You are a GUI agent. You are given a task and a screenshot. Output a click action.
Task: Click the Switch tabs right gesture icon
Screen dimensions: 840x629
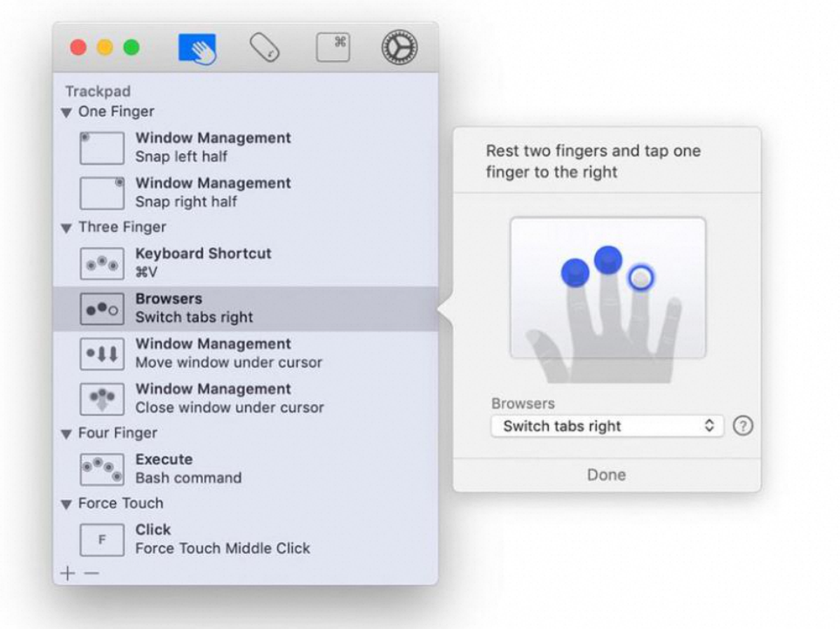click(x=102, y=308)
